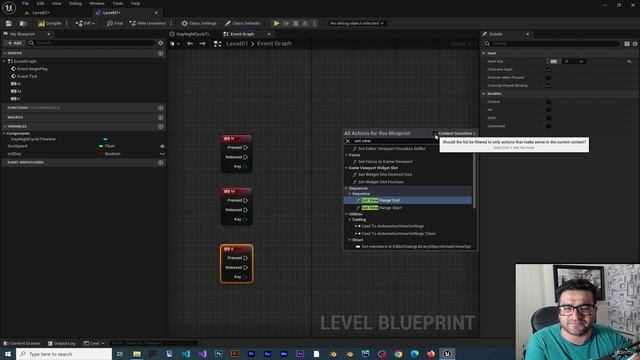Viewport: 640px width, 360px height.
Task: Click Level01 in the breadcrumb
Action: click(237, 44)
